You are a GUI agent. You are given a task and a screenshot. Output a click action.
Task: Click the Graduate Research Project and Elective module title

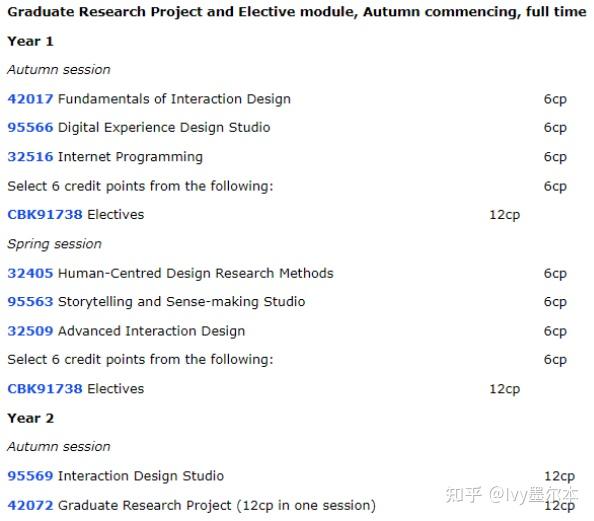coord(297,12)
